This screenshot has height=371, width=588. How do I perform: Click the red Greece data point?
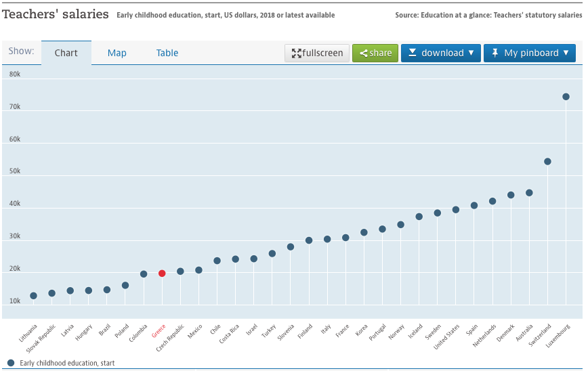pyautogui.click(x=162, y=274)
